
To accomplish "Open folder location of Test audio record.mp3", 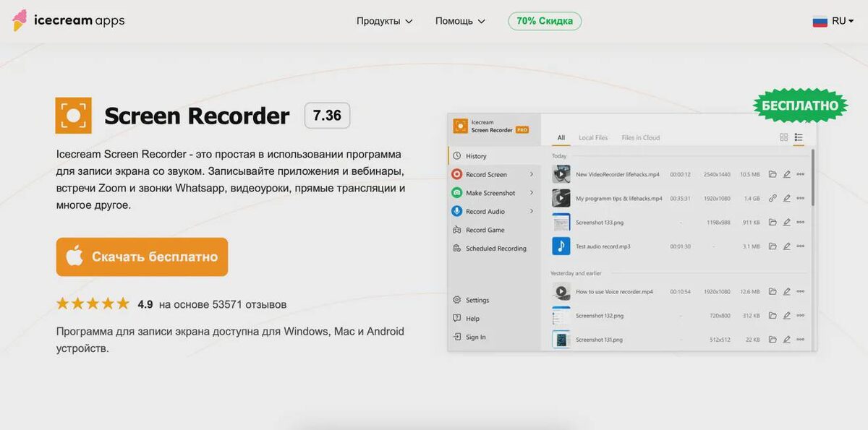I will (x=771, y=246).
